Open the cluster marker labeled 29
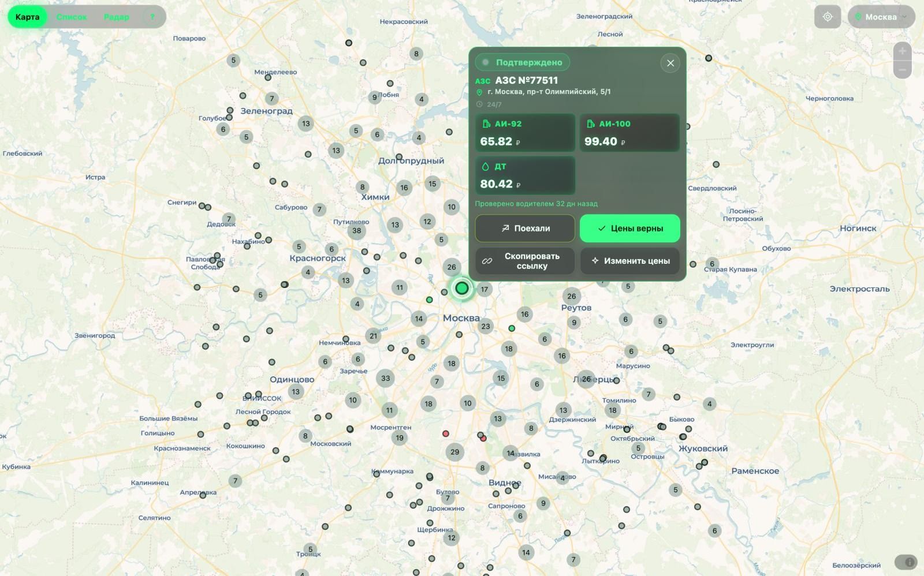 pyautogui.click(x=455, y=452)
